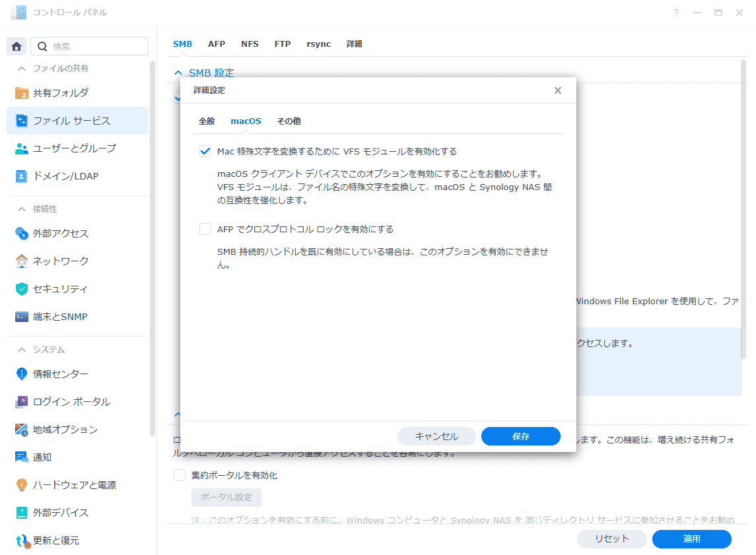Click the 検索 search field

pyautogui.click(x=90, y=46)
